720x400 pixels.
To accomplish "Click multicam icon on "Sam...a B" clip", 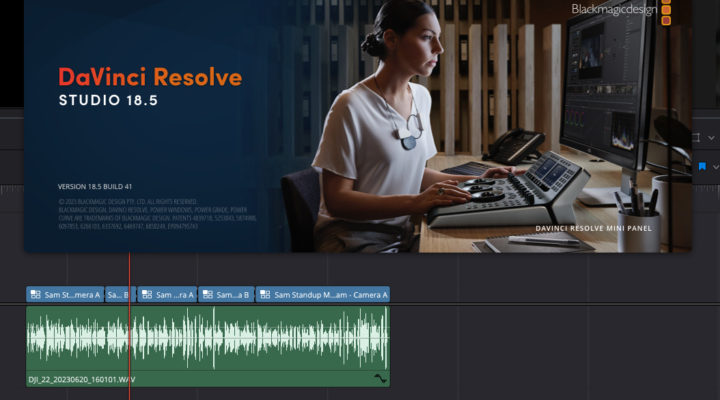I will tap(208, 294).
